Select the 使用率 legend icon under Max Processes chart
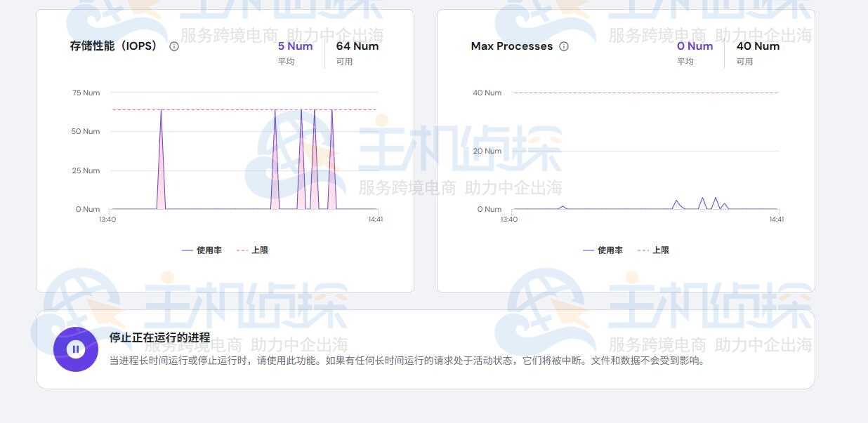The height and width of the screenshot is (423, 868). (588, 250)
